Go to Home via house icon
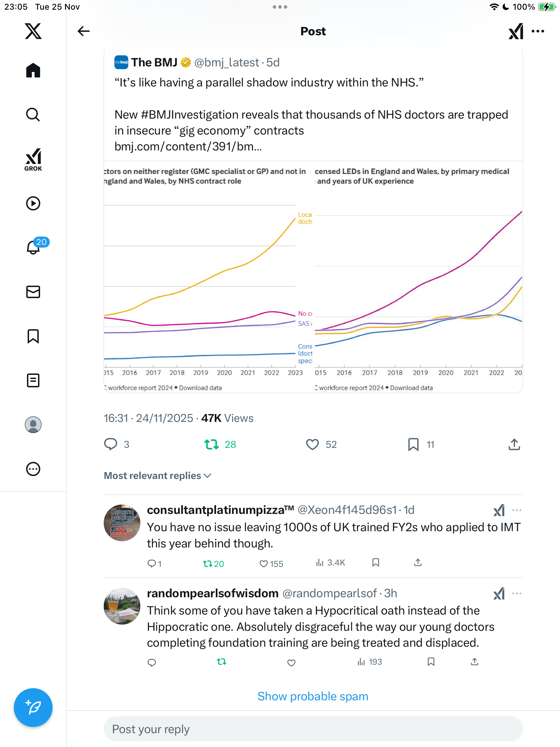 point(33,71)
